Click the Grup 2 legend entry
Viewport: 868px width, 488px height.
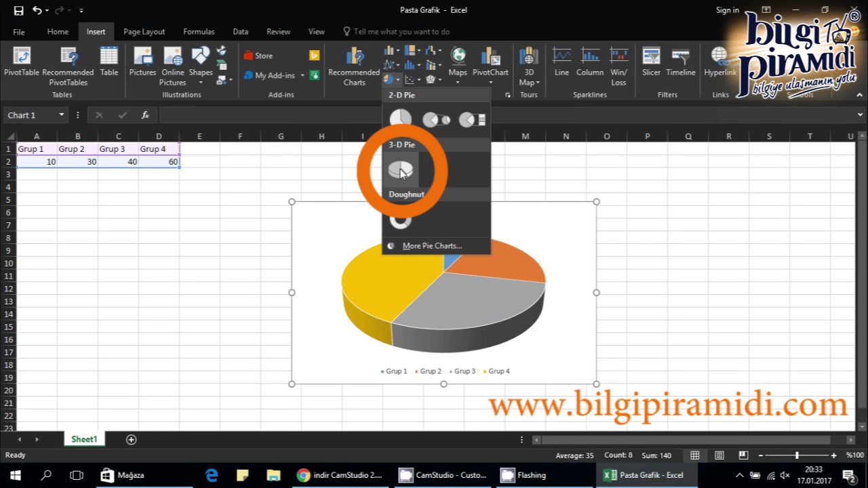click(x=428, y=371)
